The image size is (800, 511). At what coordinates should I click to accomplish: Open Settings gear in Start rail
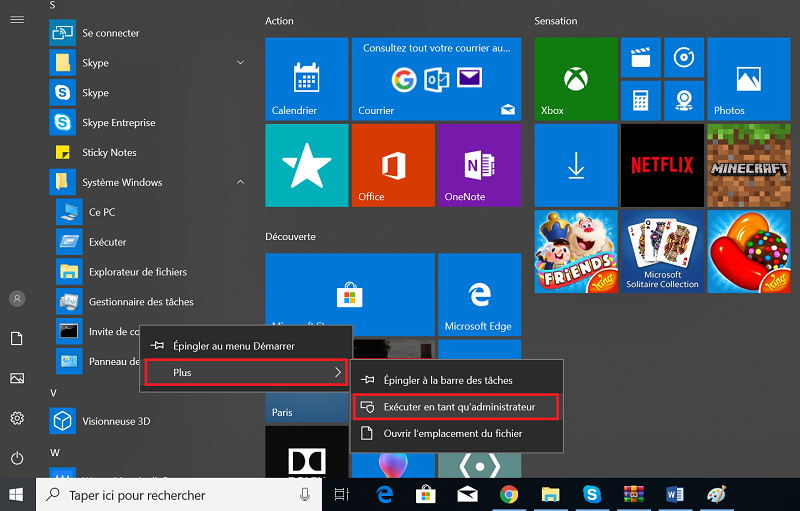click(17, 418)
